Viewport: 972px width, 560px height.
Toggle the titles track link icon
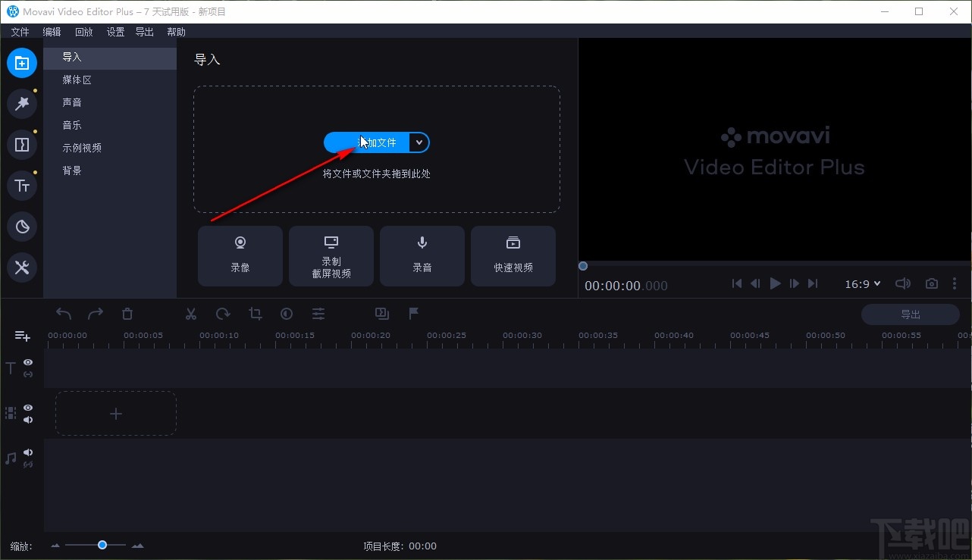pos(28,374)
